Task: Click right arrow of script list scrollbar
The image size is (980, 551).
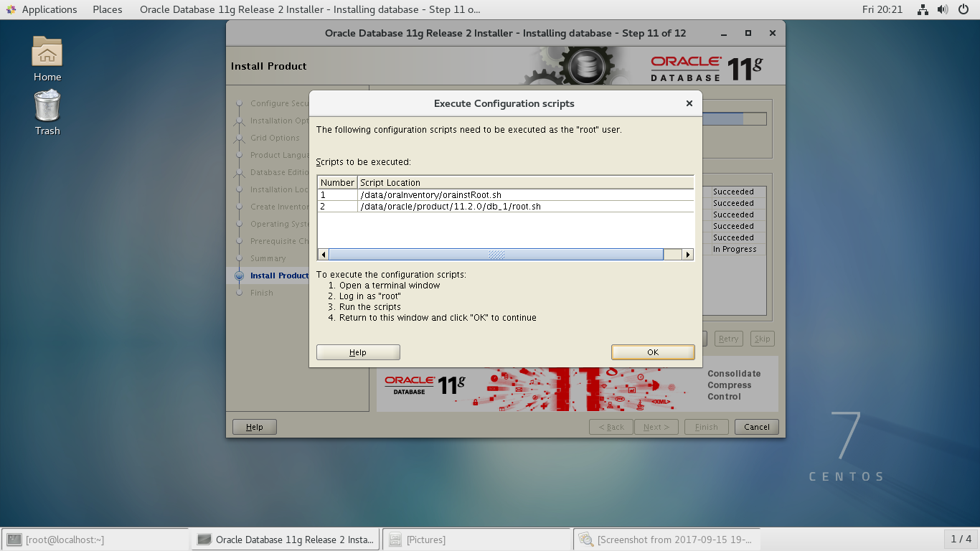Action: (x=688, y=255)
